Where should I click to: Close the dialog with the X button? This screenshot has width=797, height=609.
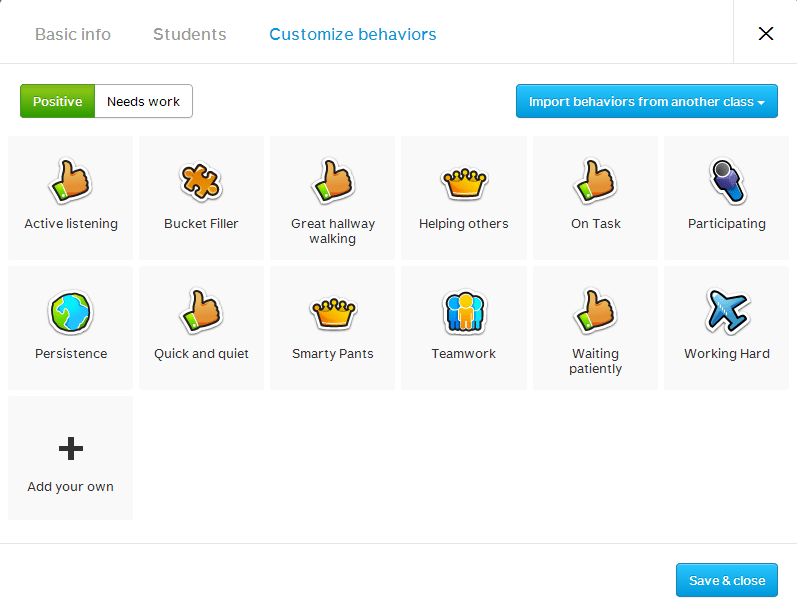(x=766, y=33)
